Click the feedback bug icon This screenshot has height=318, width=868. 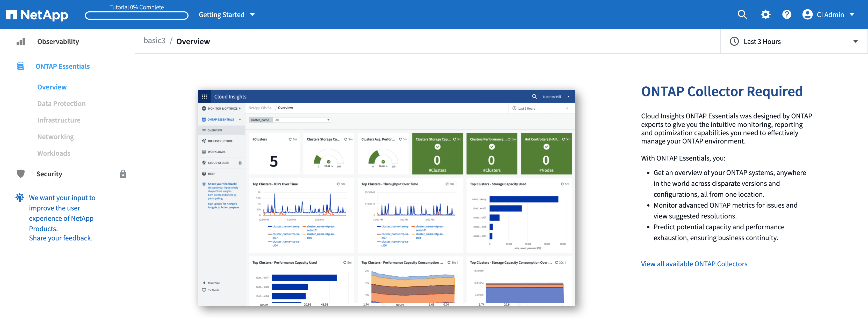[x=20, y=198]
